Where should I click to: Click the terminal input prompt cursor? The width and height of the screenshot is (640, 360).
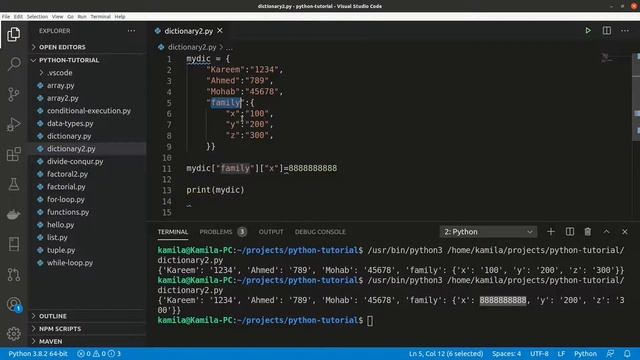click(370, 320)
